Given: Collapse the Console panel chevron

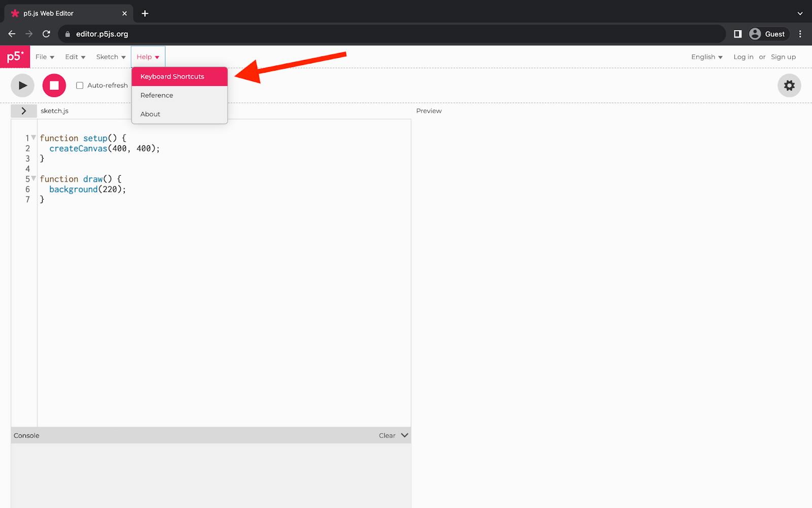Looking at the screenshot, I should 404,435.
